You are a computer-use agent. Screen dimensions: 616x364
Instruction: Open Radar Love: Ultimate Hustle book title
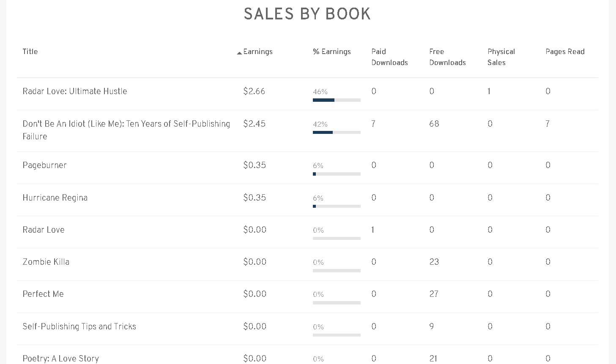75,91
